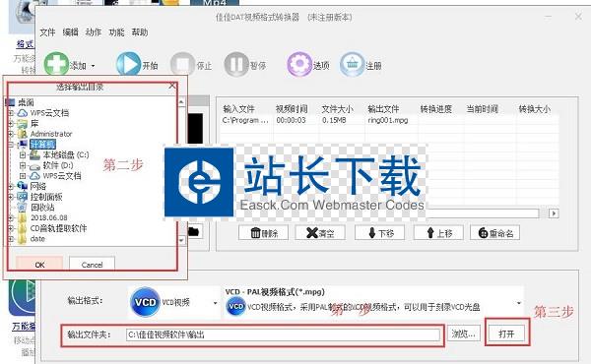This screenshot has height=364, width=591.
Task: Click the black folder icon under preview
Action: click(194, 231)
